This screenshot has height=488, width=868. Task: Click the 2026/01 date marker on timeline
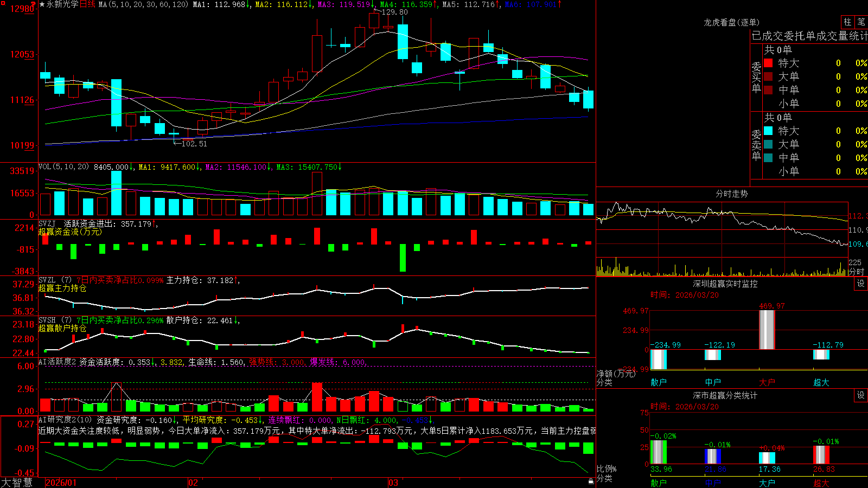point(61,483)
